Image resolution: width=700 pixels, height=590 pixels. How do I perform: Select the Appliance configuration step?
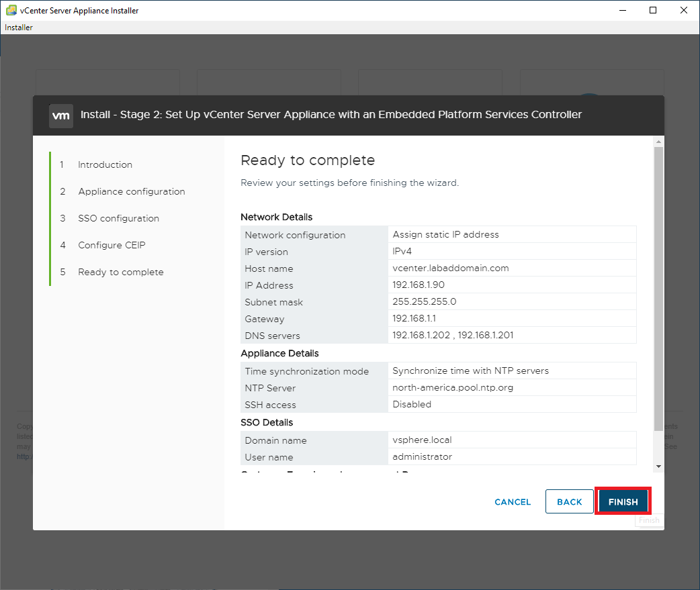click(131, 191)
